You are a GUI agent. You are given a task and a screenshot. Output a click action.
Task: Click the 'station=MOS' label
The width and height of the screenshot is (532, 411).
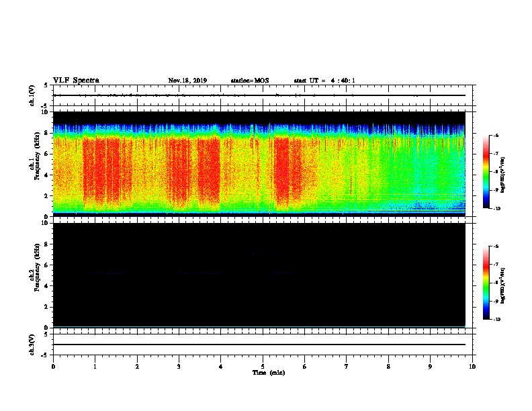(250, 81)
